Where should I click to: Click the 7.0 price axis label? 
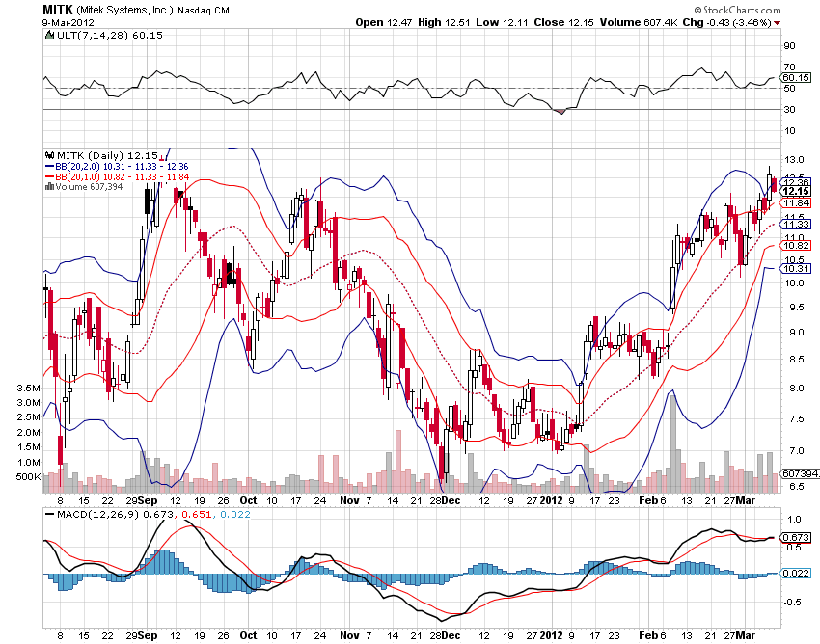click(797, 450)
